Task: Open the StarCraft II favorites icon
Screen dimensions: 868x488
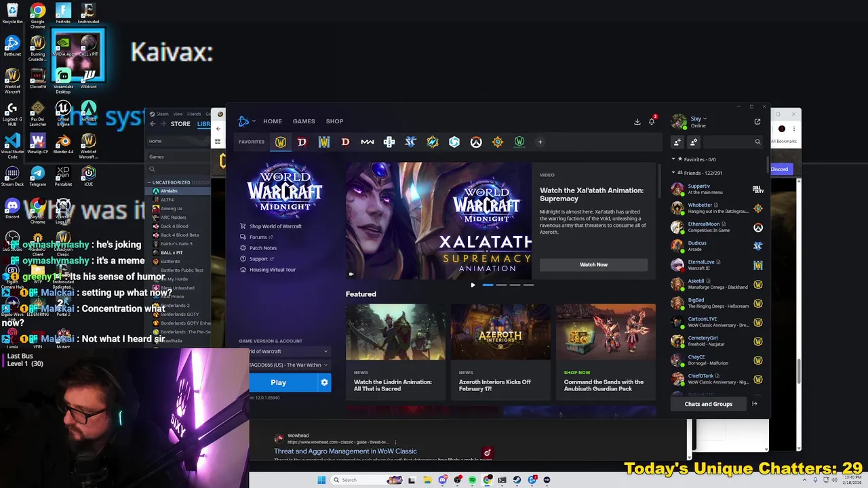Action: click(x=411, y=142)
